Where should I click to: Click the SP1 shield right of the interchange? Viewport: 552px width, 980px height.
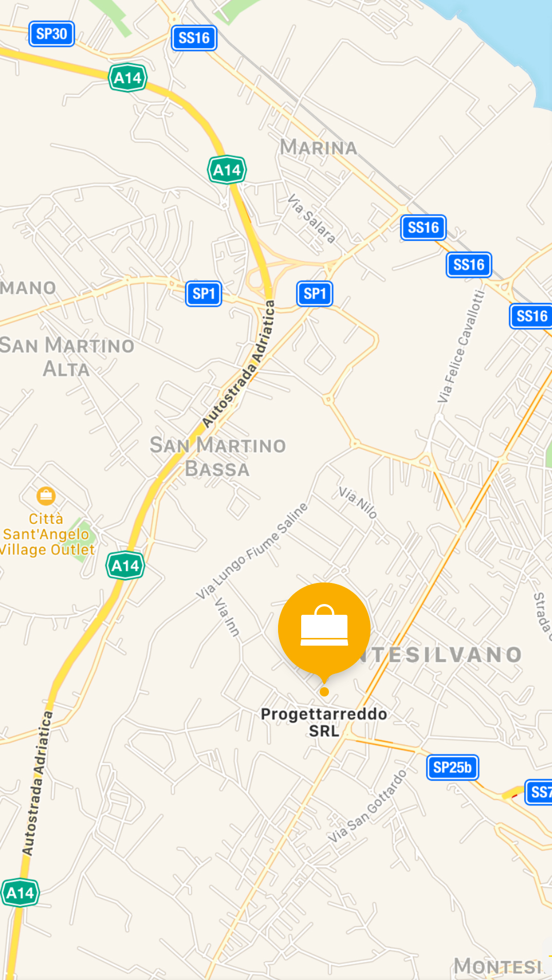(x=315, y=294)
